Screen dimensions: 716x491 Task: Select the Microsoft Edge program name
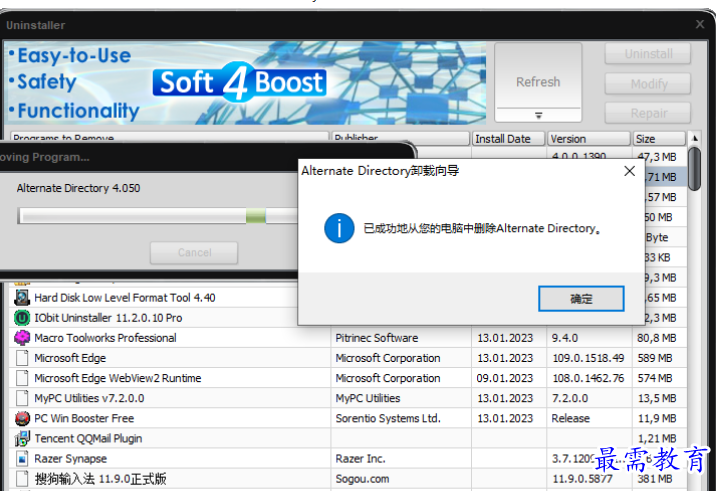[70, 358]
